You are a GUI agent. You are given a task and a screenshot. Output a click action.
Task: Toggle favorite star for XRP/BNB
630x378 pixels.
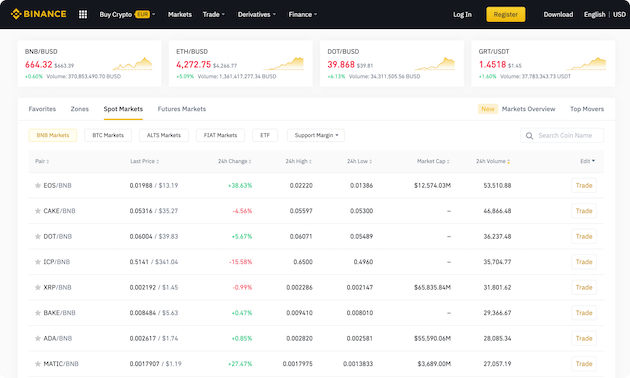click(x=38, y=288)
